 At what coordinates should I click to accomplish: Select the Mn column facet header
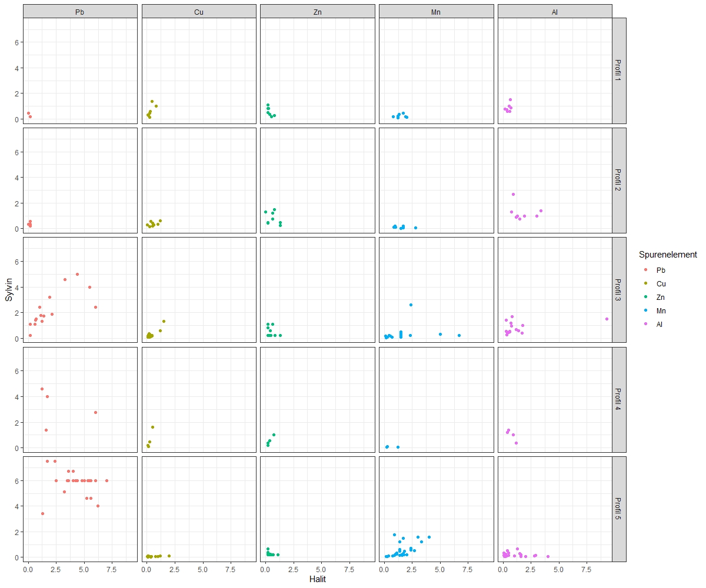(x=436, y=11)
